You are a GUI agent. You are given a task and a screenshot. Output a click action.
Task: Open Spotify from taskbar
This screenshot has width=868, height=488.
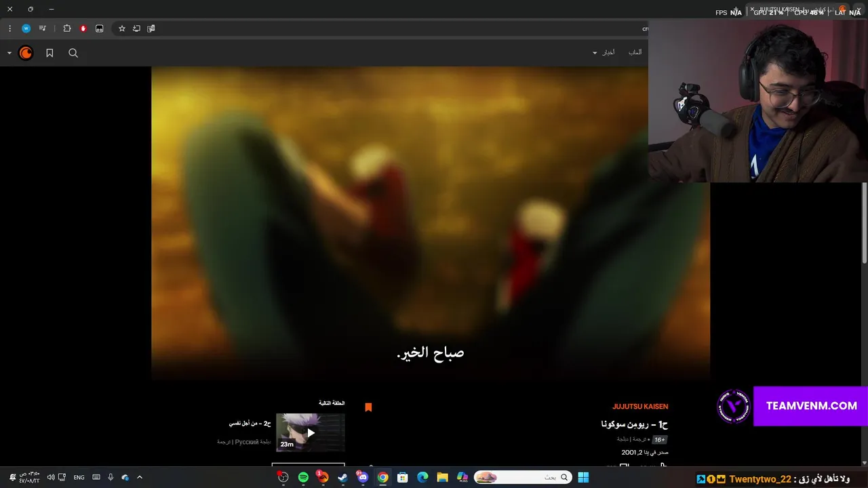[x=303, y=477]
